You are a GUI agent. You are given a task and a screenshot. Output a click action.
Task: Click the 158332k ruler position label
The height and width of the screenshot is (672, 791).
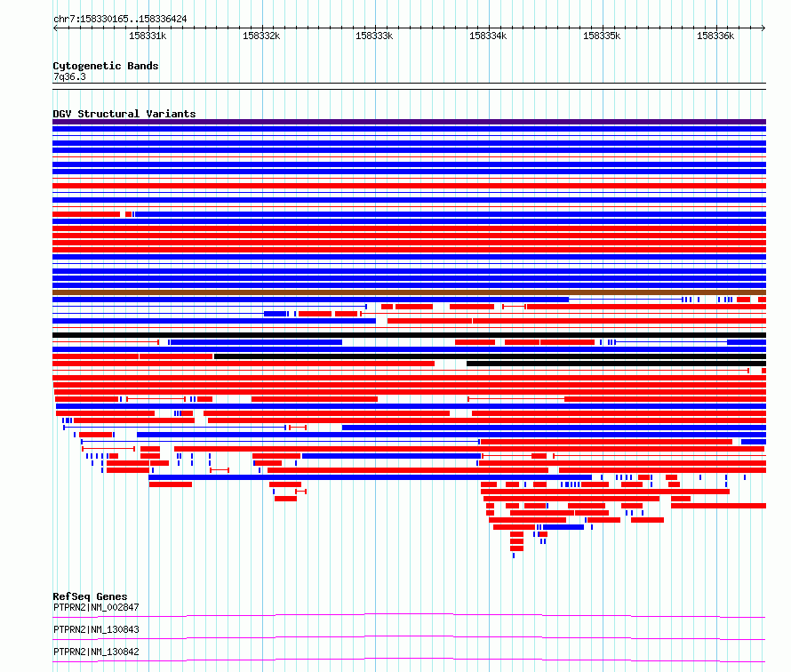click(261, 36)
